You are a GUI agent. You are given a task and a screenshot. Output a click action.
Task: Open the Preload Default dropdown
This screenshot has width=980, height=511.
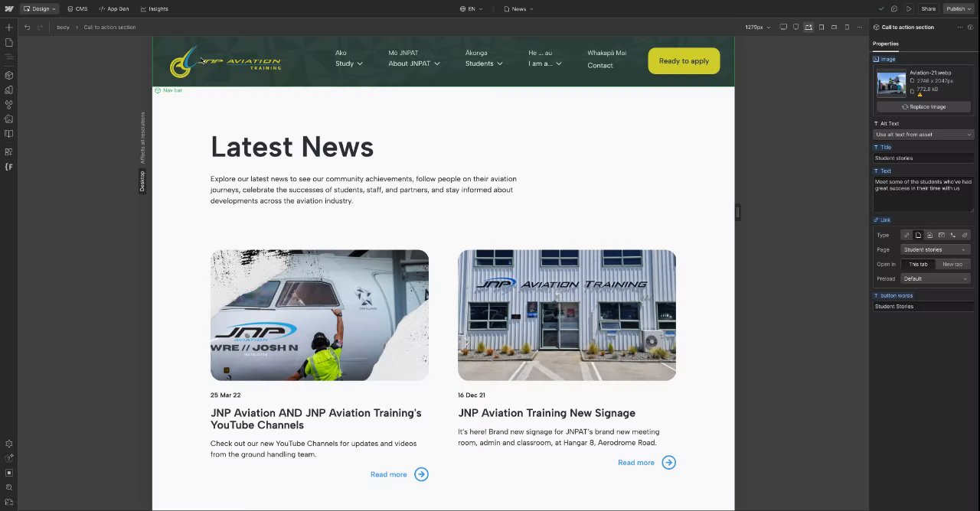point(936,278)
